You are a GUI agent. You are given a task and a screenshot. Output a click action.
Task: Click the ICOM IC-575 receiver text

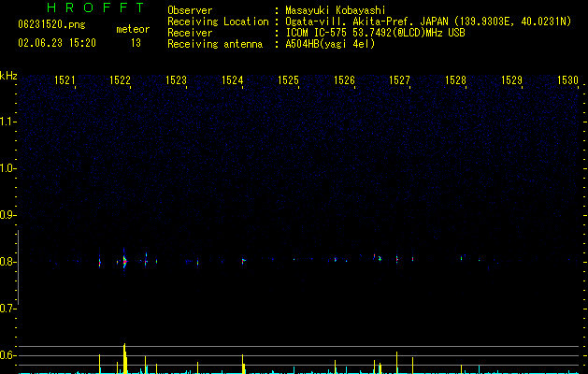tap(375, 33)
